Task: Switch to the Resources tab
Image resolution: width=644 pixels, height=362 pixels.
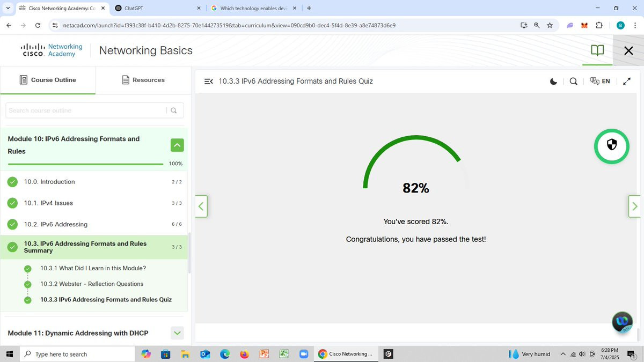Action: point(143,80)
